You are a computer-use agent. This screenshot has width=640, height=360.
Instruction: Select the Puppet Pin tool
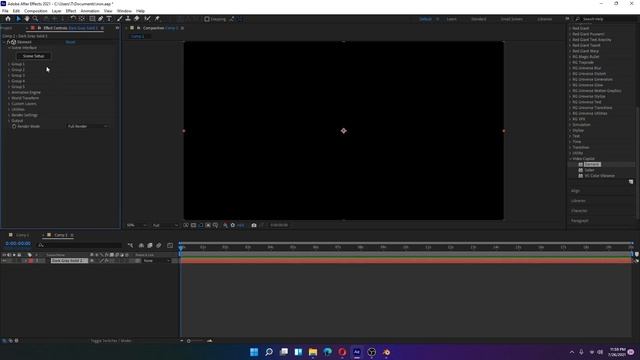[157, 19]
